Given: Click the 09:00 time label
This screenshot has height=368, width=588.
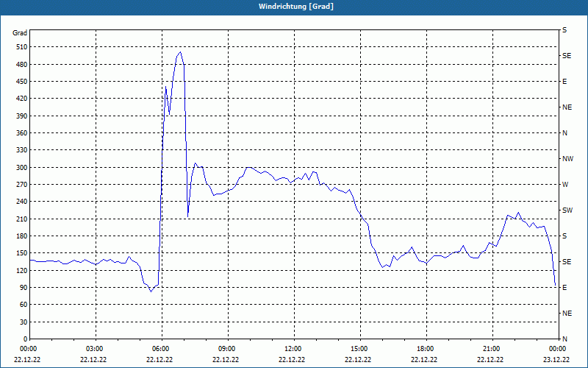Looking at the screenshot, I should pos(228,349).
